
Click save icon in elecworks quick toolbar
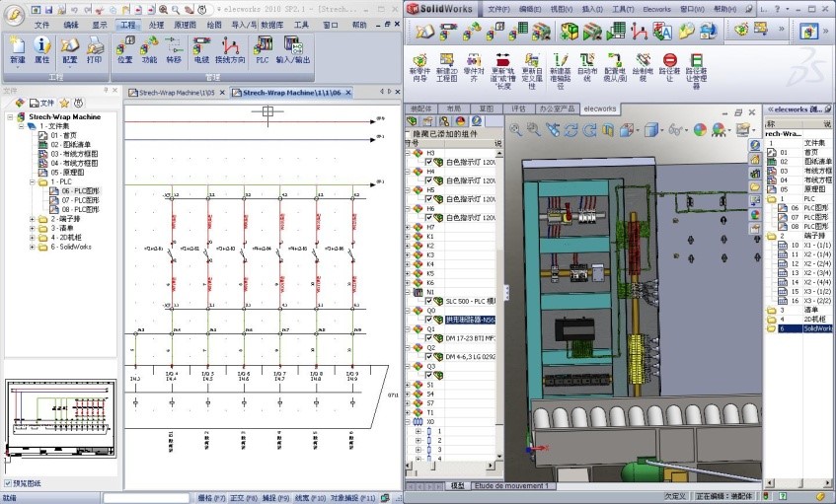tap(49, 10)
